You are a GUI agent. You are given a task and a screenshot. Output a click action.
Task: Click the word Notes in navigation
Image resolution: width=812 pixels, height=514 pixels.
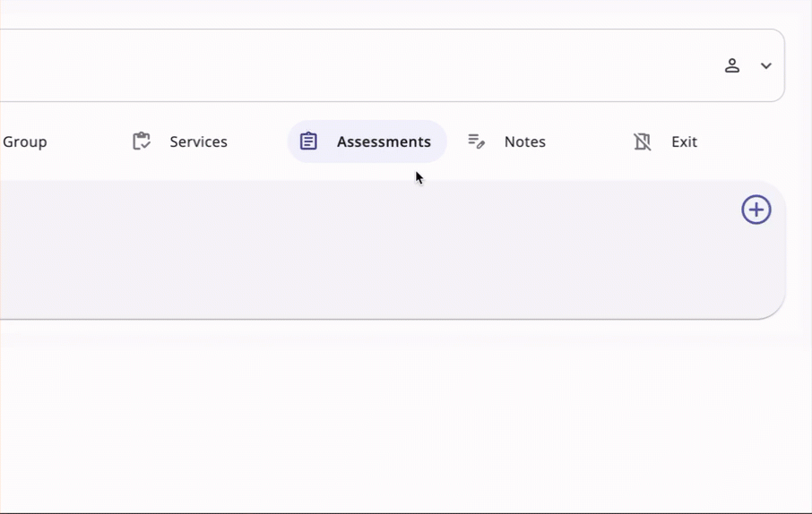coord(525,141)
